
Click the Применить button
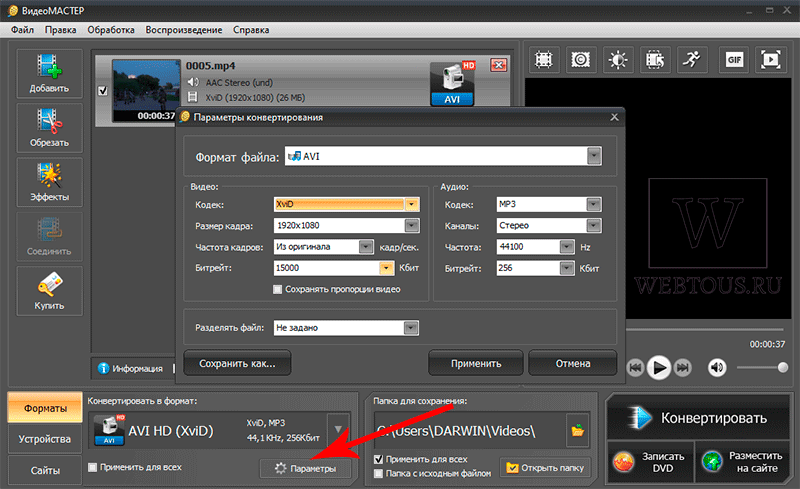point(476,363)
